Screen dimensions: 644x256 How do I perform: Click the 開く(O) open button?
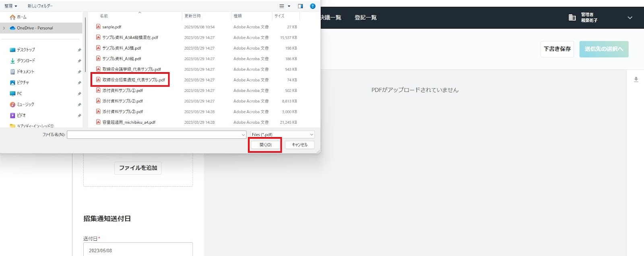click(x=265, y=145)
